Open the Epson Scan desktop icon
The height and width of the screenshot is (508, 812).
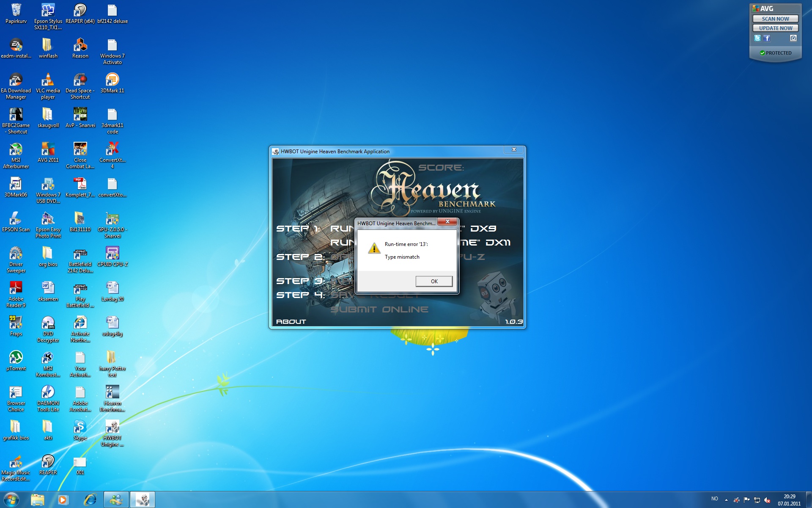[x=16, y=222]
